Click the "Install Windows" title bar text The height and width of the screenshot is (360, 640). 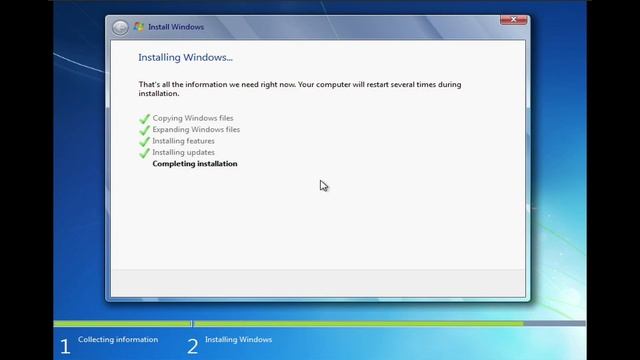coord(176,27)
